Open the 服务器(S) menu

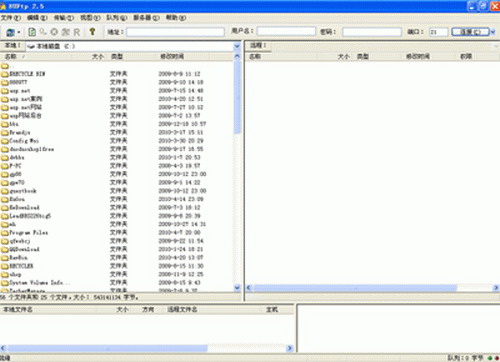(x=146, y=18)
